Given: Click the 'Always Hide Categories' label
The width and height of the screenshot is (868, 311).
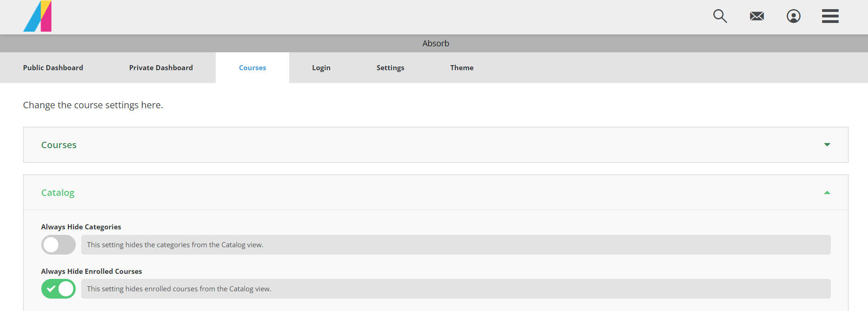Looking at the screenshot, I should pyautogui.click(x=81, y=227).
